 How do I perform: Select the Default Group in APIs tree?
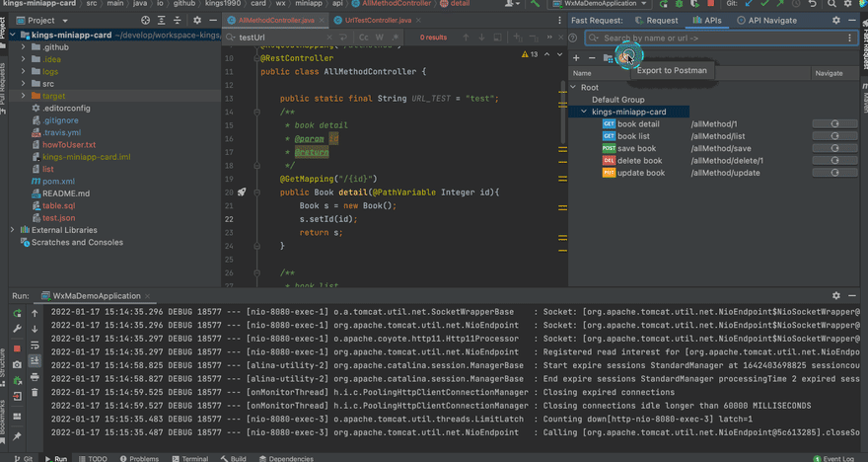[617, 100]
